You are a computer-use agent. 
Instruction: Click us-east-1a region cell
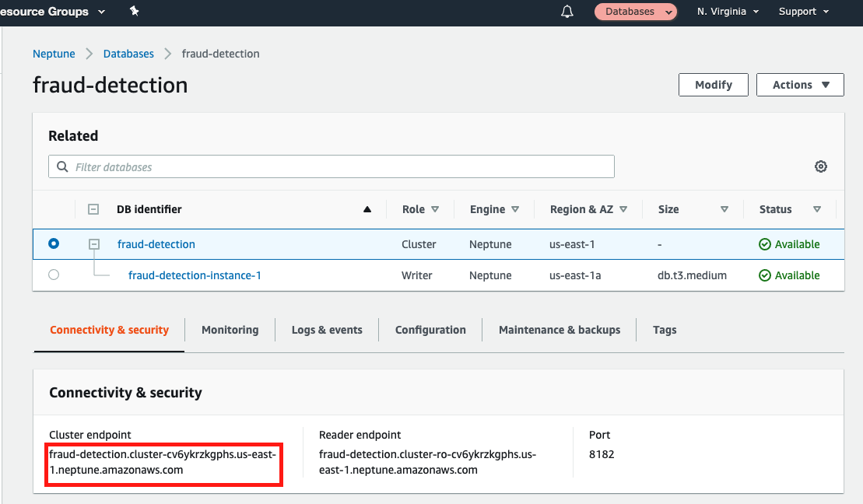[x=574, y=275]
